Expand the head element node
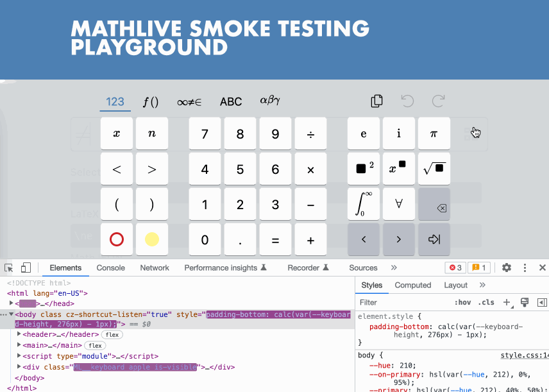Screen dimensions: 549x392 pos(11,303)
